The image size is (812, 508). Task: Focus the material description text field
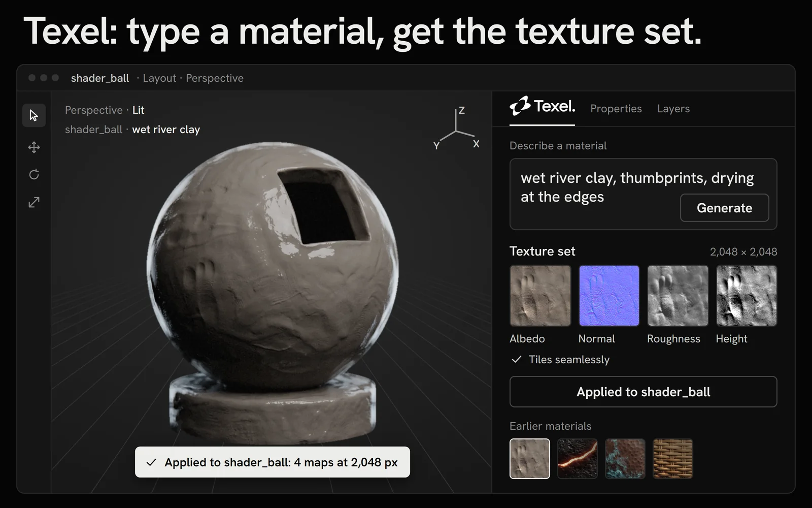[x=643, y=194]
